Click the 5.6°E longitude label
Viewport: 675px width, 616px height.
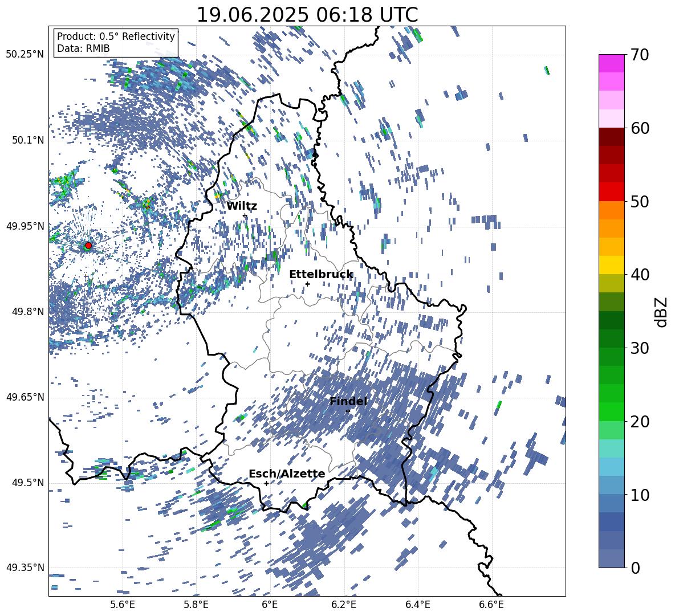123,605
